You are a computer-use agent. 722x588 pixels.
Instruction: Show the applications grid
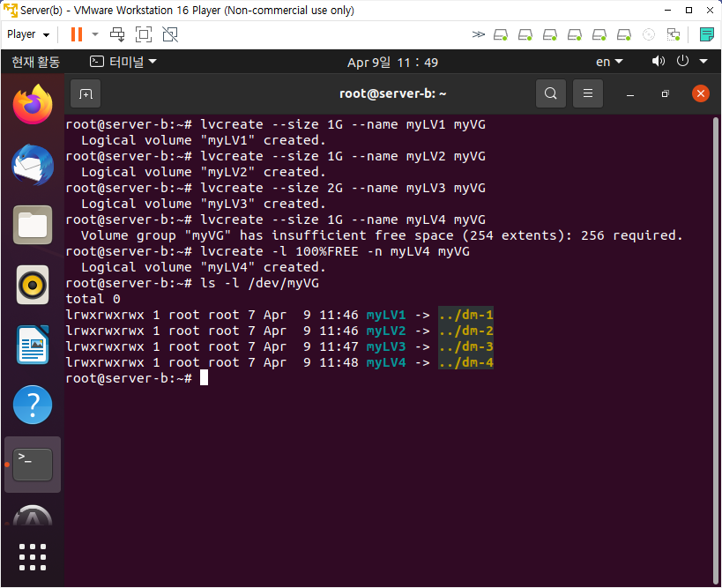(33, 557)
